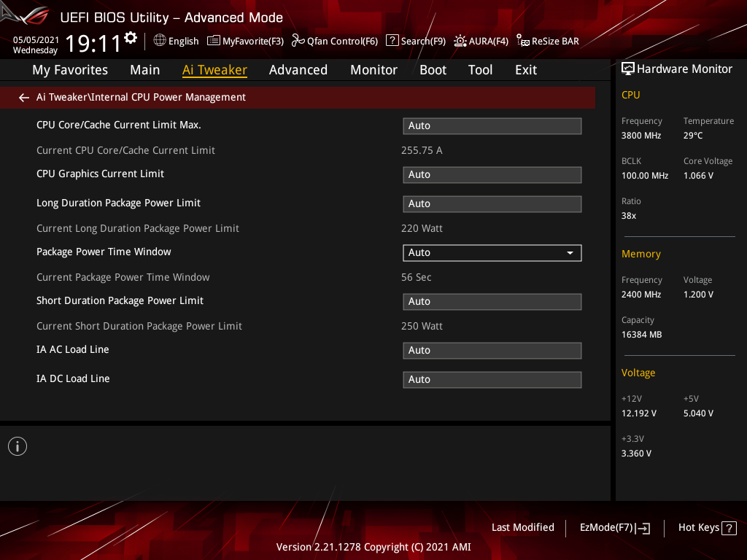Click the 3800 MHz CPU frequency value

pos(640,136)
